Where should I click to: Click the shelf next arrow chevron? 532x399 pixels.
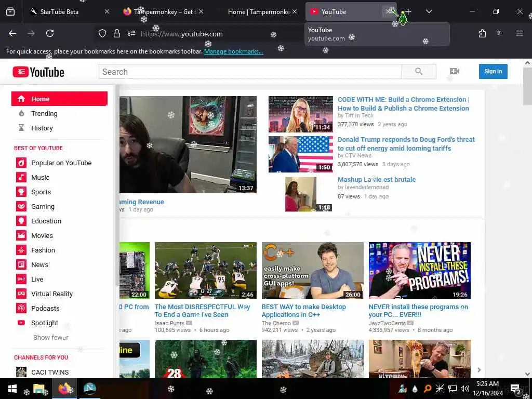click(479, 370)
